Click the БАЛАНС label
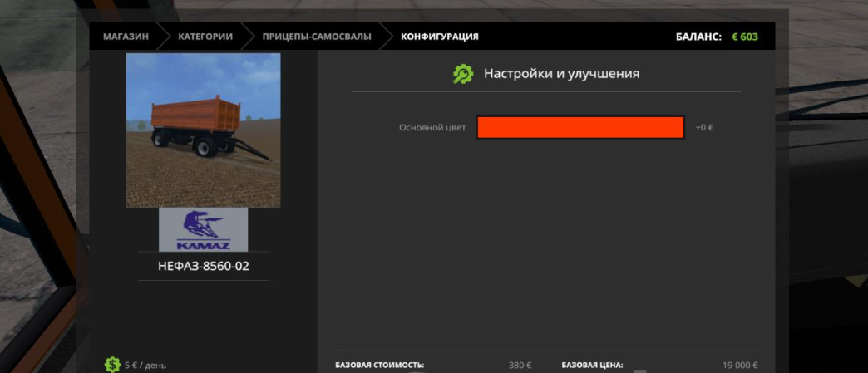Image resolution: width=868 pixels, height=373 pixels. point(699,37)
